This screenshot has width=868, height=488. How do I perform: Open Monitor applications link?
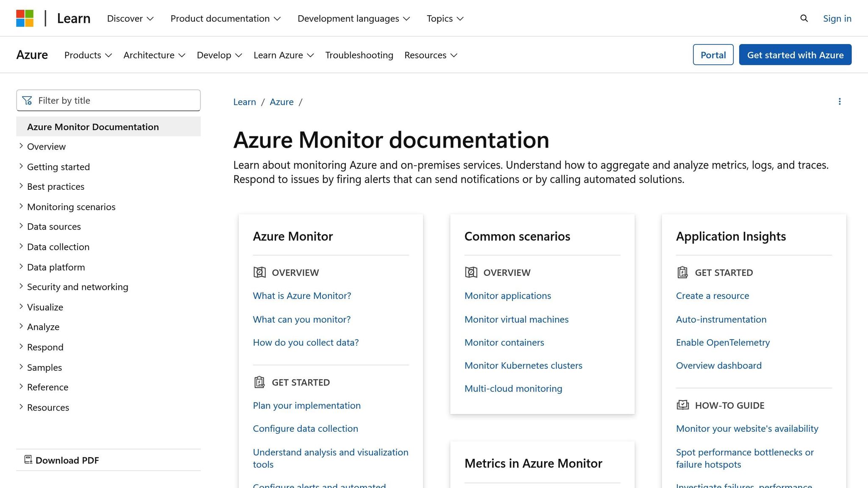[x=508, y=296]
